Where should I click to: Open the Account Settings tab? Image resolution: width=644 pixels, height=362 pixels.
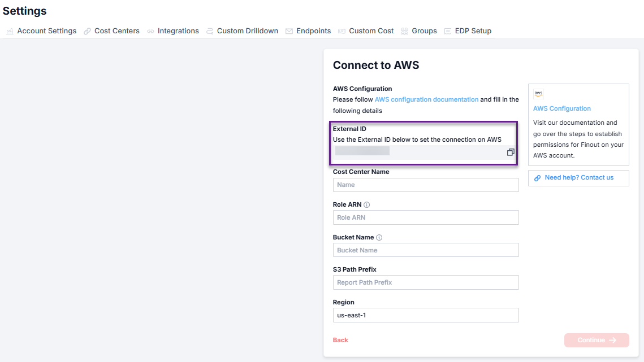pyautogui.click(x=46, y=31)
